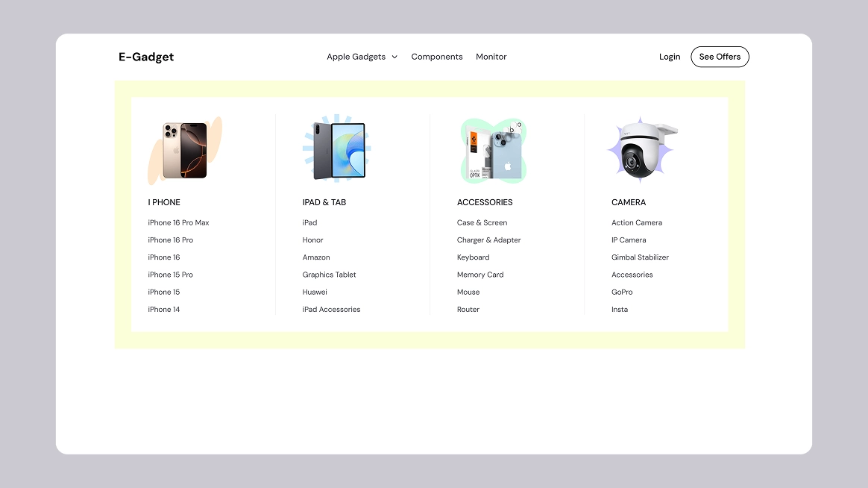Open the iPad Accessories link
The width and height of the screenshot is (868, 488).
331,309
